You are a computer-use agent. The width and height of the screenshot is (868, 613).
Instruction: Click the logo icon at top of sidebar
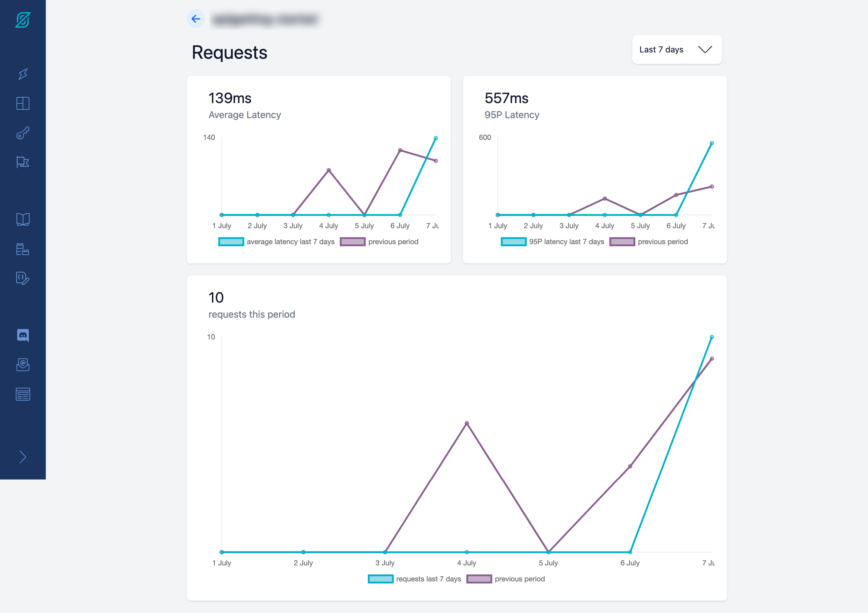[x=23, y=20]
